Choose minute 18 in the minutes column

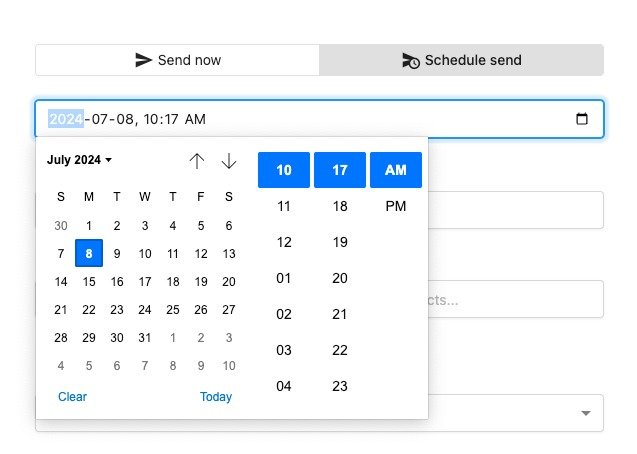[340, 206]
